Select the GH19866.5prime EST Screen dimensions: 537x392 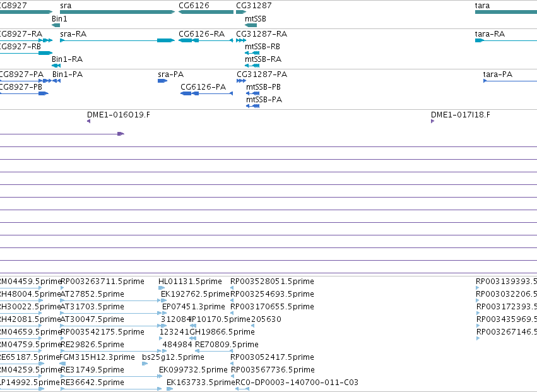(192, 338)
